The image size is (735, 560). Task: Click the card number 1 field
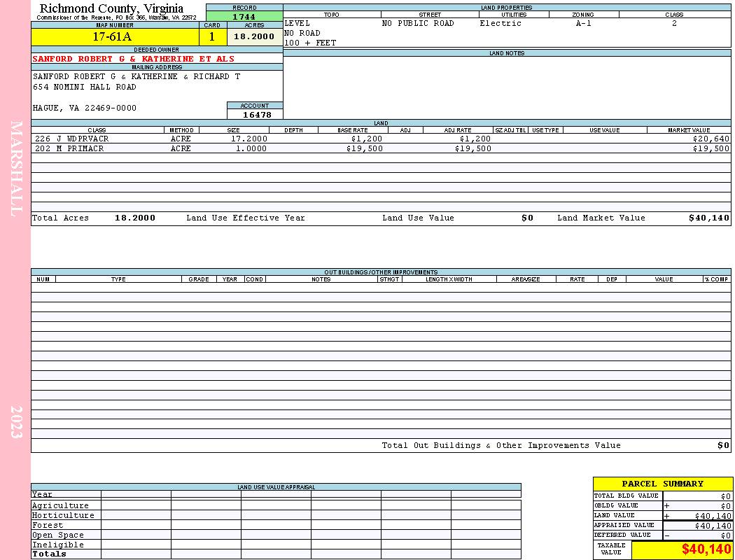pos(212,37)
